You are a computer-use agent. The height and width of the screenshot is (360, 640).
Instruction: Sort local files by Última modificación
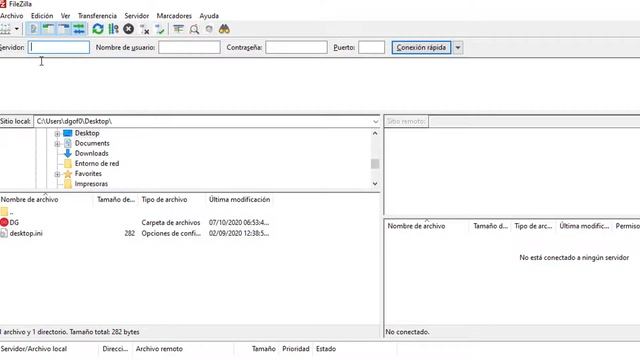pos(239,200)
